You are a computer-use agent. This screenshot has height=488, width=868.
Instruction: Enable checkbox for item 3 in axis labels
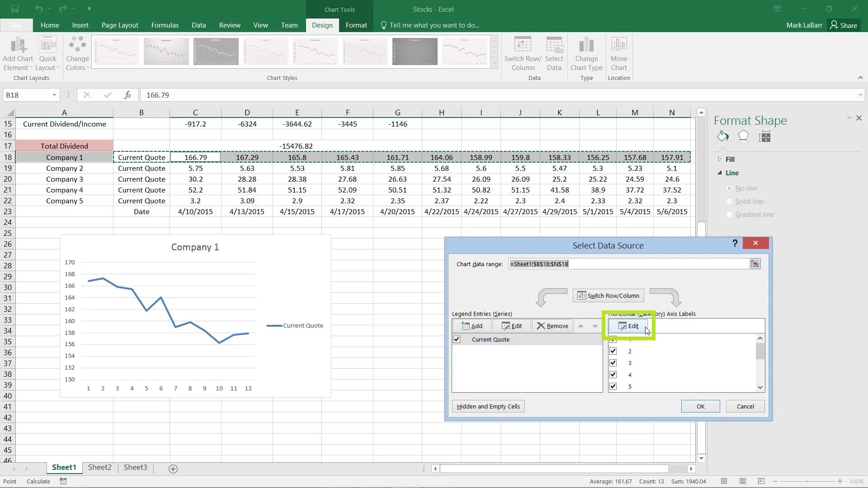(x=613, y=362)
